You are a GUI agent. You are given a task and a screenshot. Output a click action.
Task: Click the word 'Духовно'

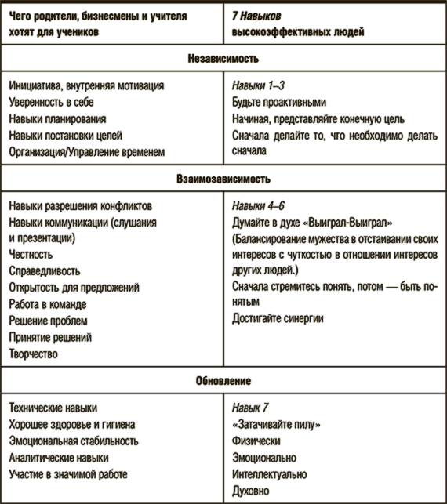pyautogui.click(x=251, y=491)
